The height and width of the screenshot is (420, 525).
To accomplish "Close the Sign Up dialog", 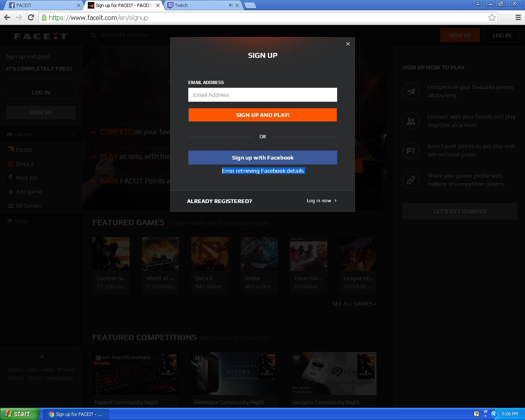I will point(348,44).
